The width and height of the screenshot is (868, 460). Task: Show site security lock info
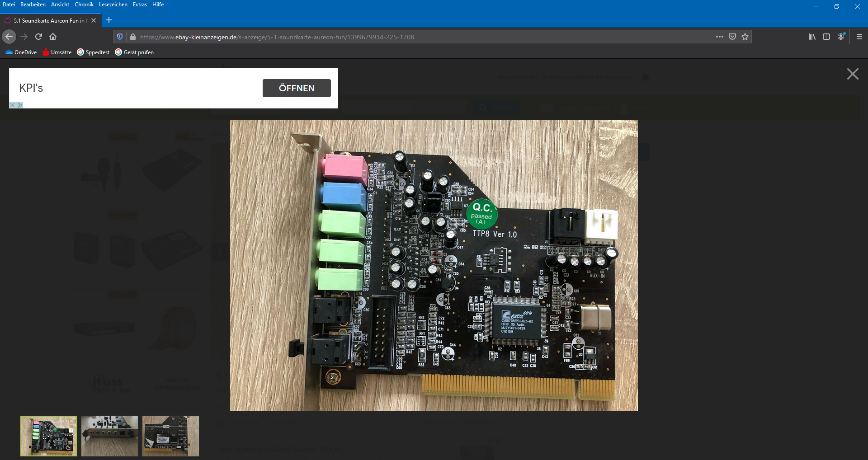coord(132,37)
